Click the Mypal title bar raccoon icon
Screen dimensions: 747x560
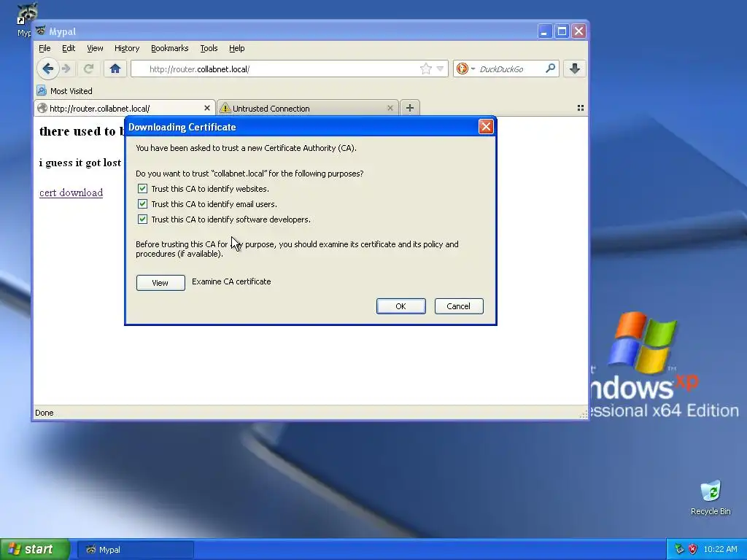click(x=41, y=31)
